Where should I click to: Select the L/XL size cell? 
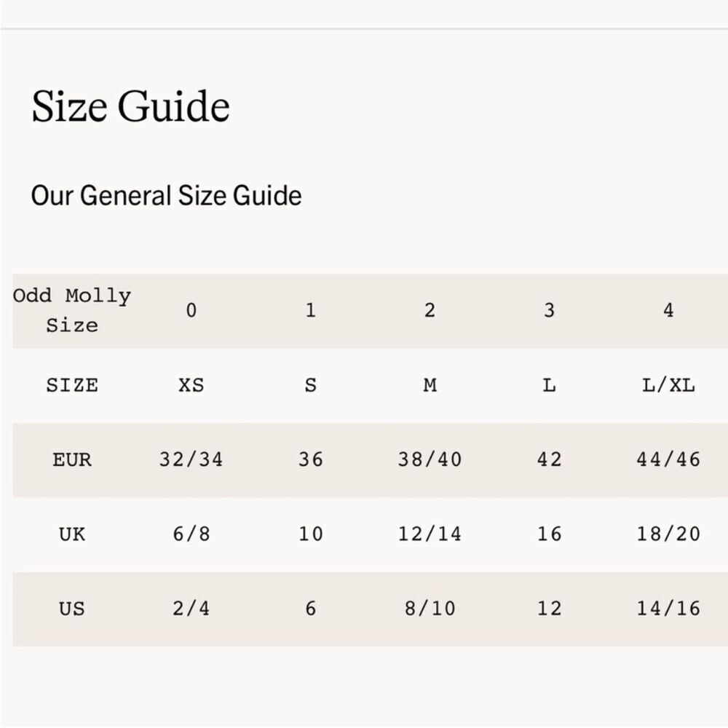coord(668,385)
